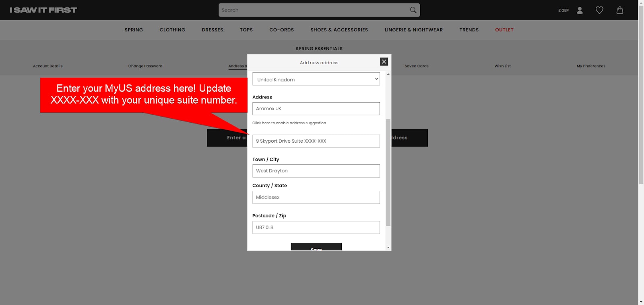The width and height of the screenshot is (644, 305).
Task: Click the page scrollbar down arrow
Action: click(641, 302)
